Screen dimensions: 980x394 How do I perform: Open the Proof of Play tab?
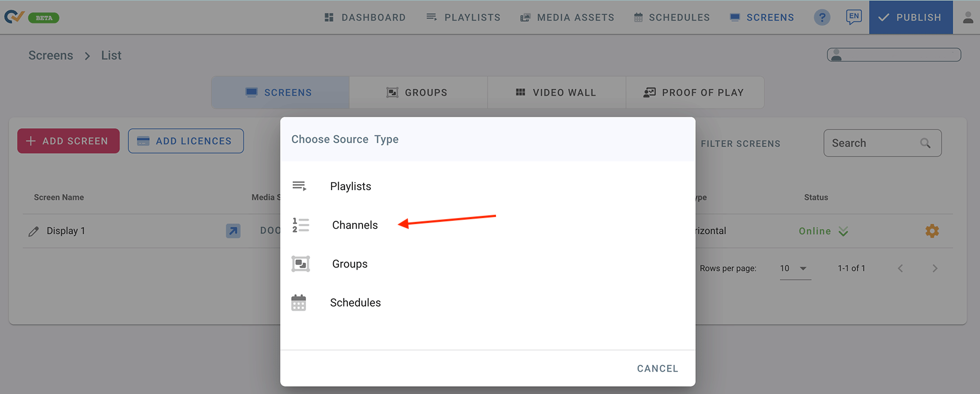694,93
